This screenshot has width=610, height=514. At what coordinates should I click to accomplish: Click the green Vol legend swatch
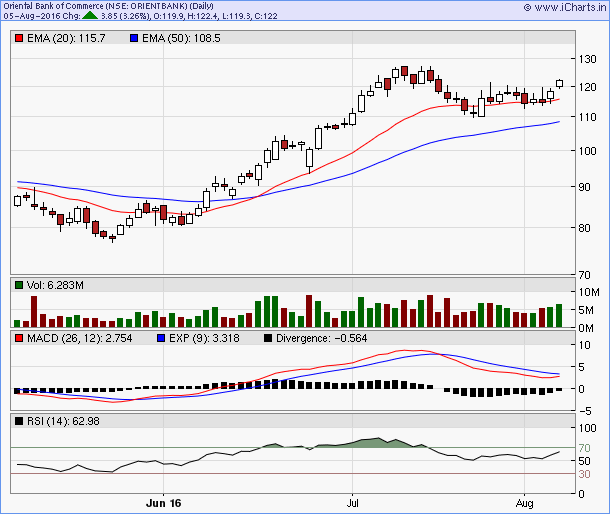(19, 285)
